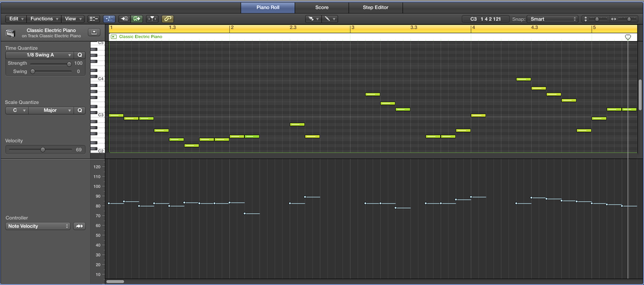The image size is (644, 285).
Task: Open the region inspector pop-up arrow button
Action: click(95, 32)
